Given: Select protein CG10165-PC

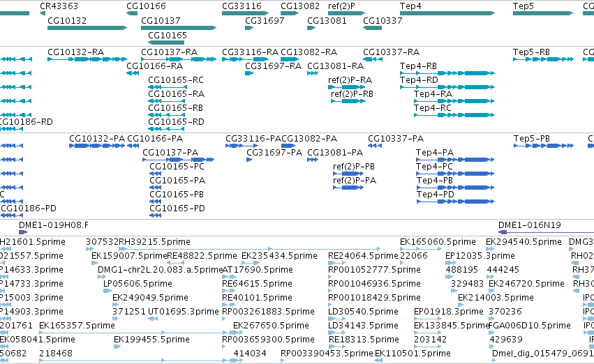Looking at the screenshot, I should (x=177, y=167).
